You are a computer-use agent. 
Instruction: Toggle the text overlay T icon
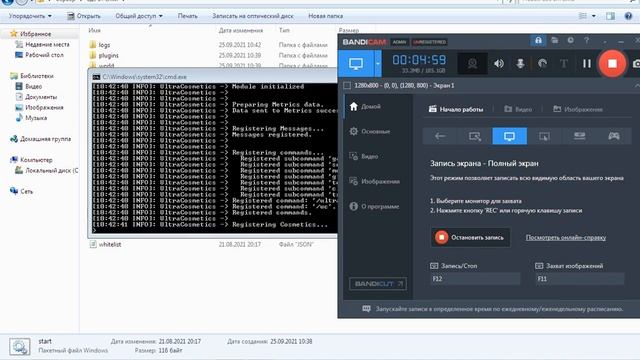564,64
